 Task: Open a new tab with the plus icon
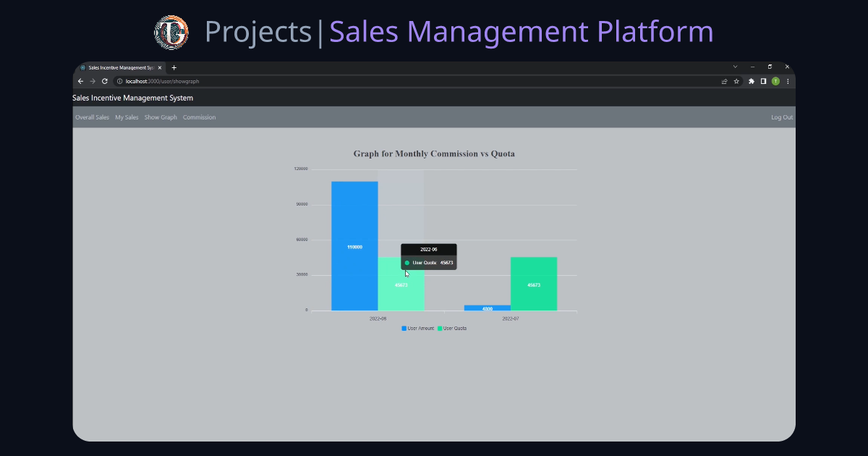pyautogui.click(x=174, y=67)
